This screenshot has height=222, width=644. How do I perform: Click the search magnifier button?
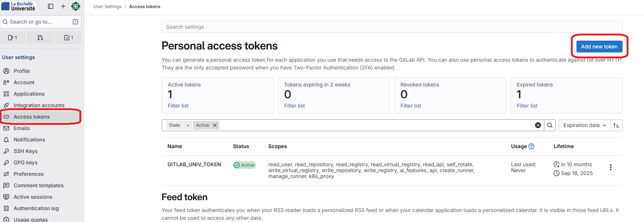point(550,125)
